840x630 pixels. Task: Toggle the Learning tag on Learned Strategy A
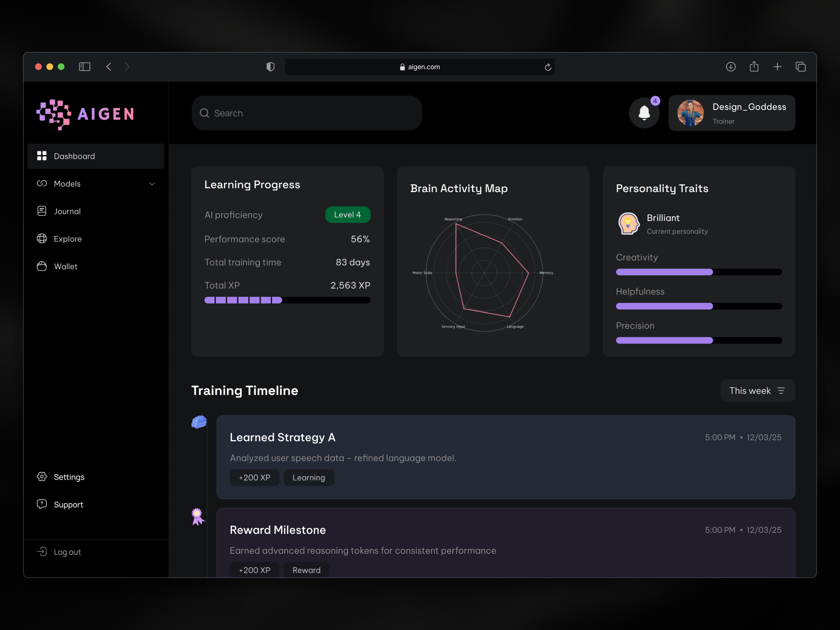click(309, 477)
